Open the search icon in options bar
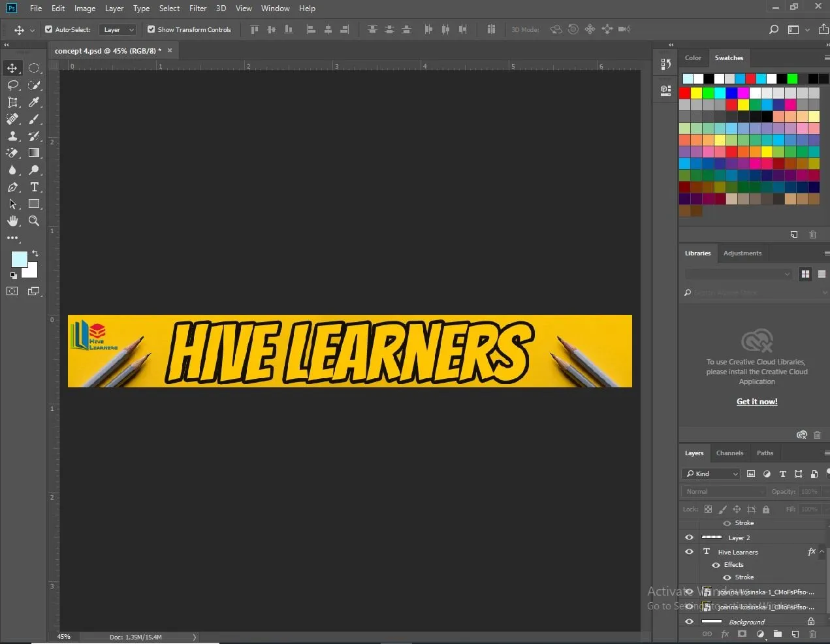The width and height of the screenshot is (830, 644). 774,29
